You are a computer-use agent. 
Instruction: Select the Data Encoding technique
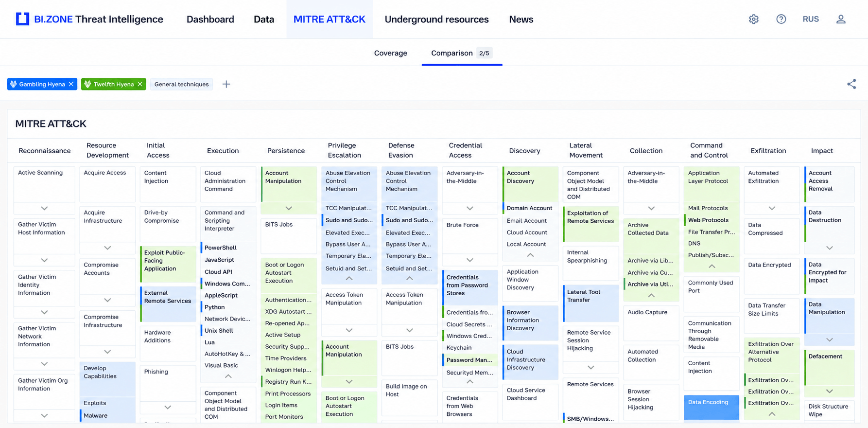[x=712, y=407]
